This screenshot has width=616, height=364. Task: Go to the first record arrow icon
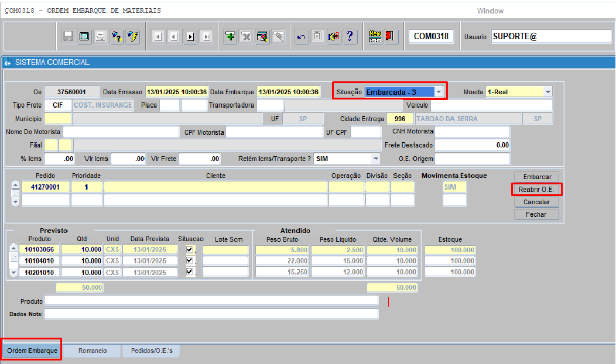158,37
